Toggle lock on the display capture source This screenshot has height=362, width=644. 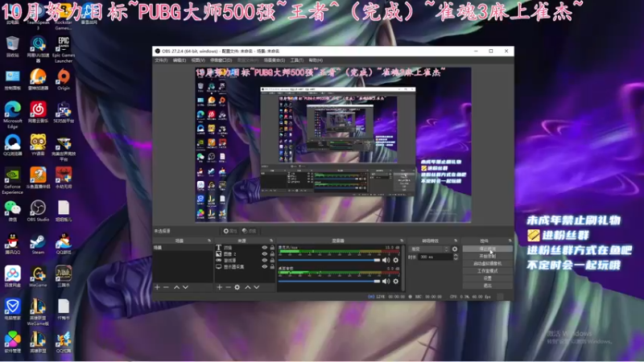(272, 267)
